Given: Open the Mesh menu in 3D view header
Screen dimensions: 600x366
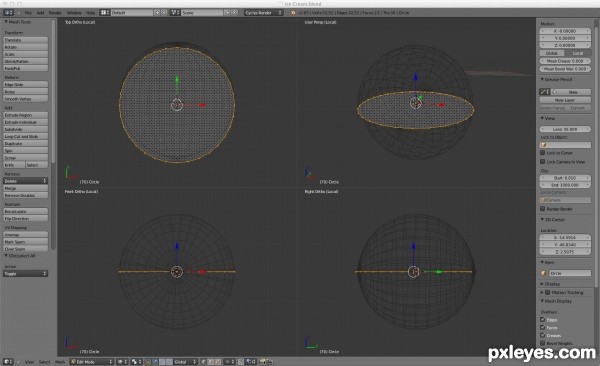Looking at the screenshot, I should pyautogui.click(x=60, y=362).
